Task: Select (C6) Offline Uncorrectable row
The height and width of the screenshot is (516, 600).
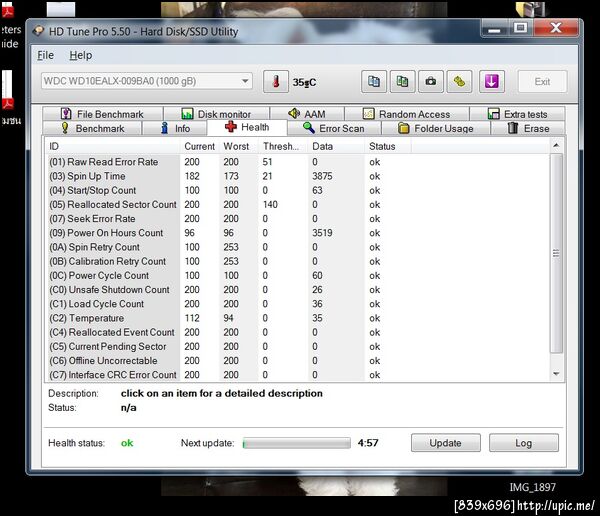Action: (x=298, y=361)
